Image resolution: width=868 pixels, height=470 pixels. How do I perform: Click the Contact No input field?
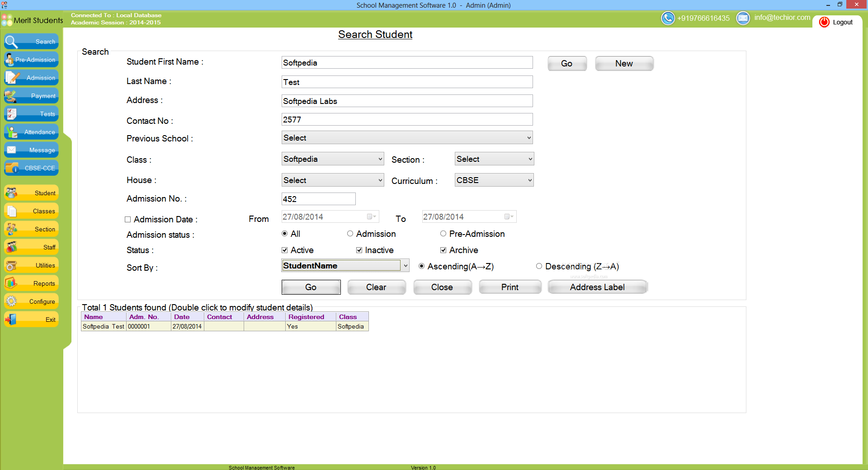point(407,120)
